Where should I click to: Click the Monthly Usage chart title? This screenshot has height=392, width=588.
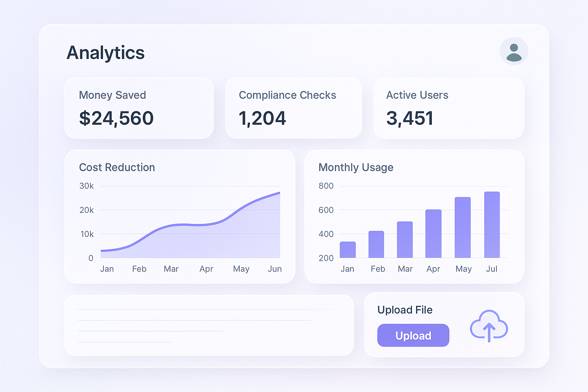tap(356, 167)
